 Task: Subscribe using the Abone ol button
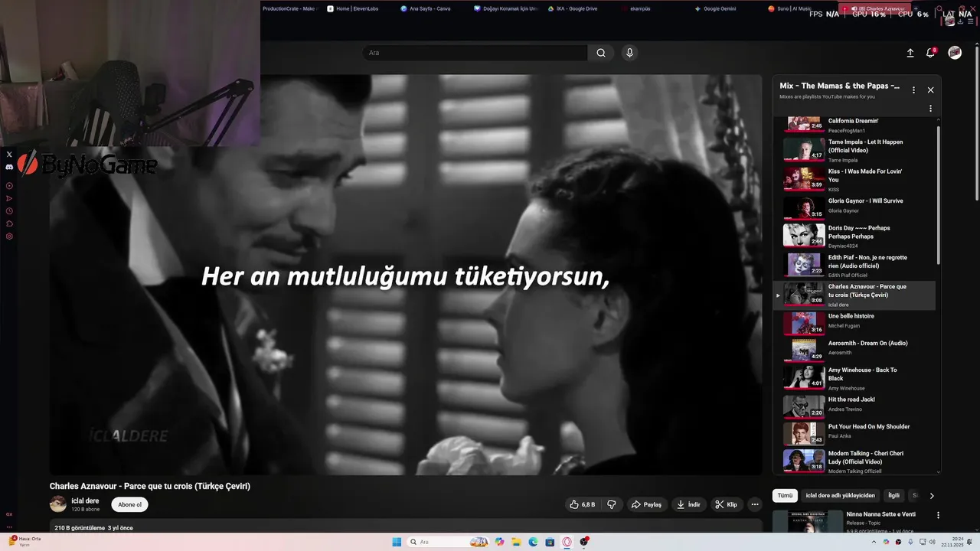pyautogui.click(x=129, y=504)
